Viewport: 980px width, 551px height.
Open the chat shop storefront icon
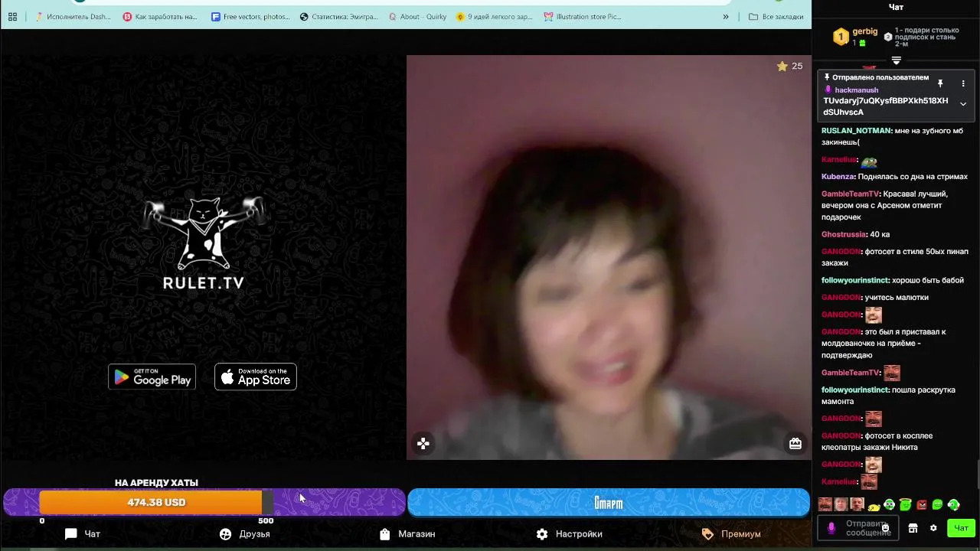pos(913,528)
